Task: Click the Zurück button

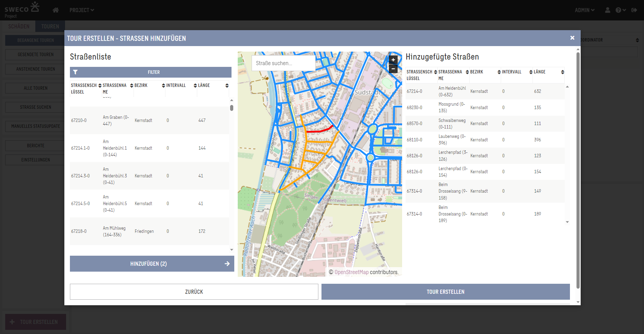Action: [194, 292]
